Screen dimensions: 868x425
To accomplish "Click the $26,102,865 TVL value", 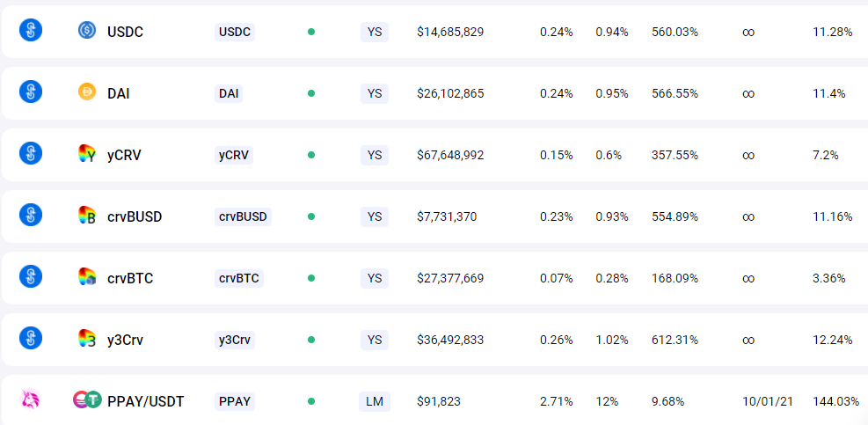I will tap(450, 93).
